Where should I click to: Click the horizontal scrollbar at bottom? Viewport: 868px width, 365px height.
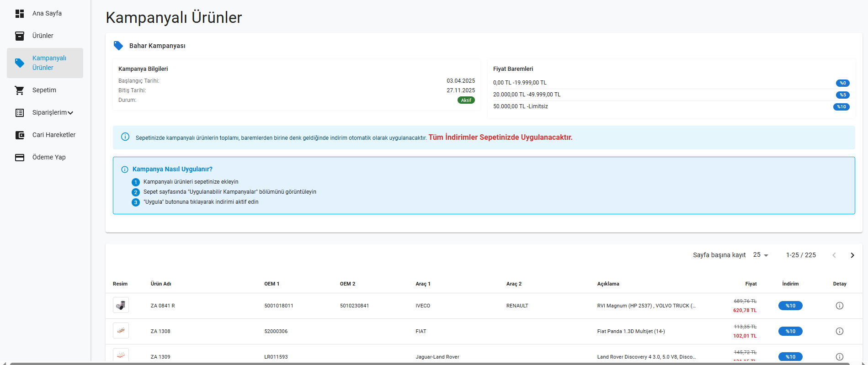tap(430, 363)
